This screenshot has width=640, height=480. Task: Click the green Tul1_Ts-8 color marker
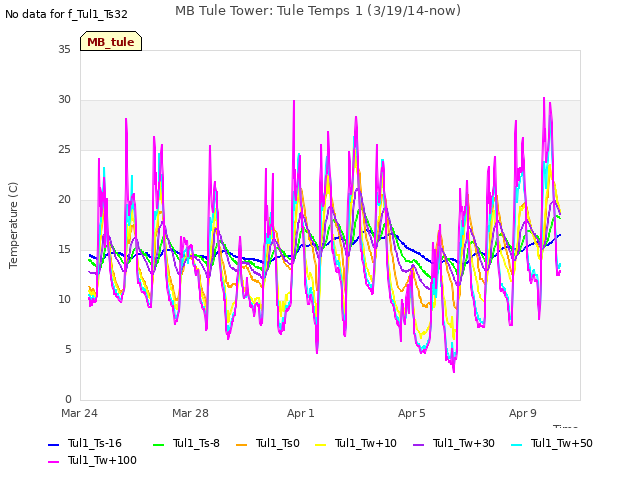(x=158, y=444)
